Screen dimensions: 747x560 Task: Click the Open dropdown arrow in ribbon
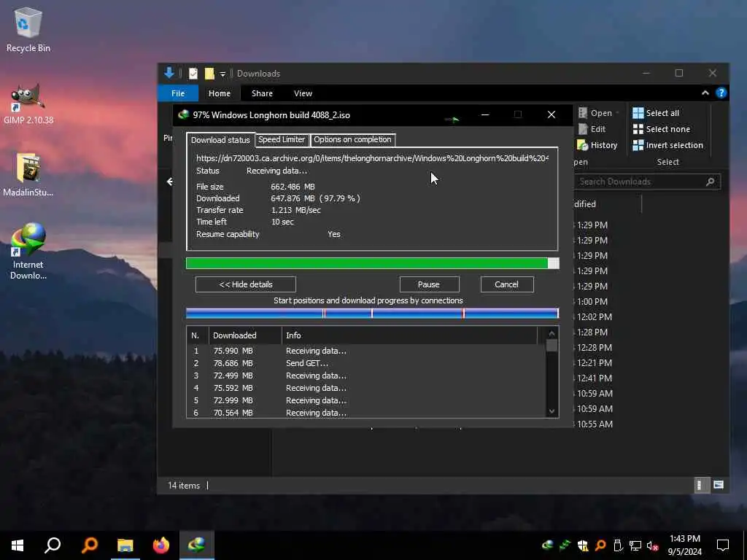617,113
